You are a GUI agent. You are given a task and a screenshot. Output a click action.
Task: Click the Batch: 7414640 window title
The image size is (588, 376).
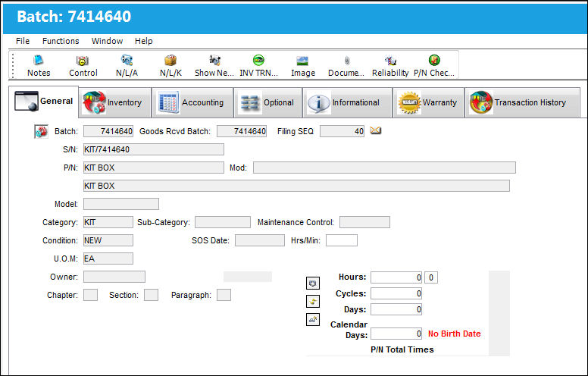point(73,17)
